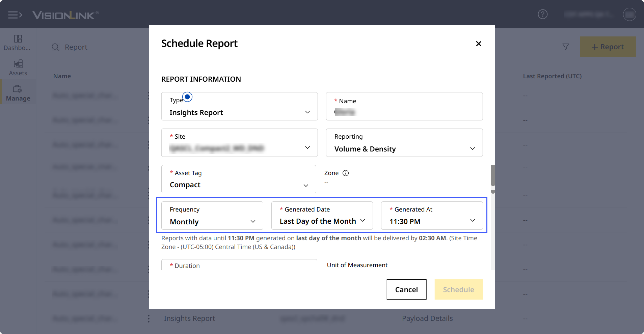Go to Assets in the sidebar
644x334 pixels.
[x=18, y=68]
